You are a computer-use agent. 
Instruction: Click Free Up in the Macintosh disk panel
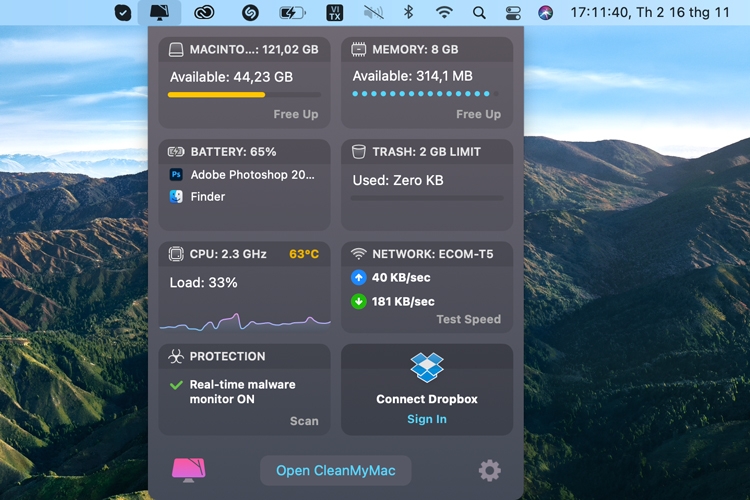point(296,114)
